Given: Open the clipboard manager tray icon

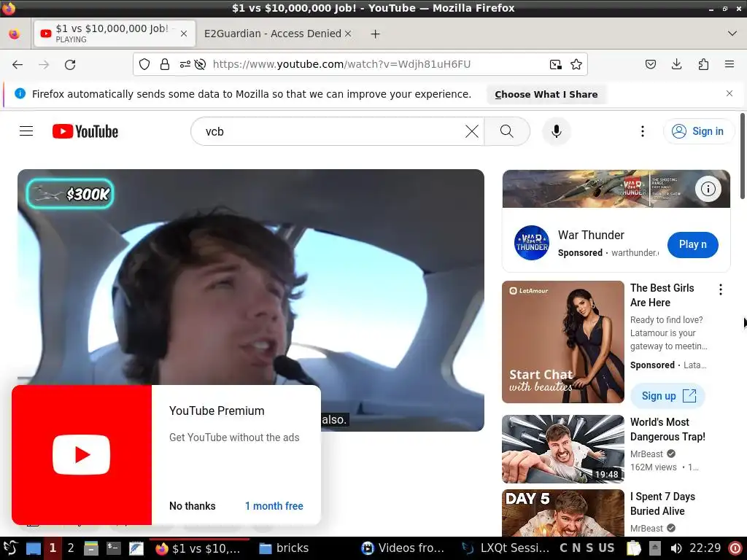Looking at the screenshot, I should pos(634,548).
